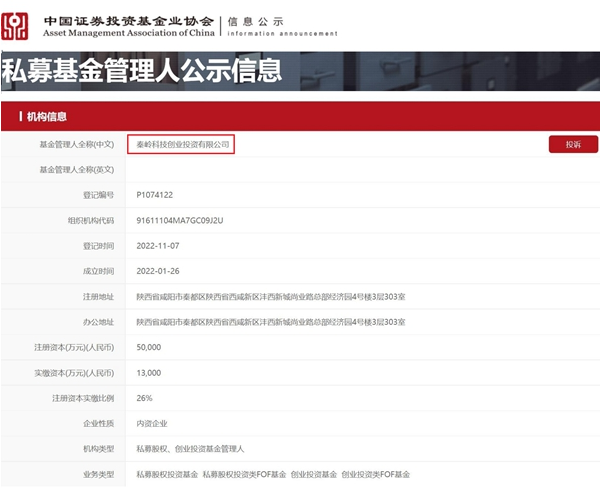Click 创业投资基金 business type
The height and width of the screenshot is (492, 600).
[x=314, y=474]
